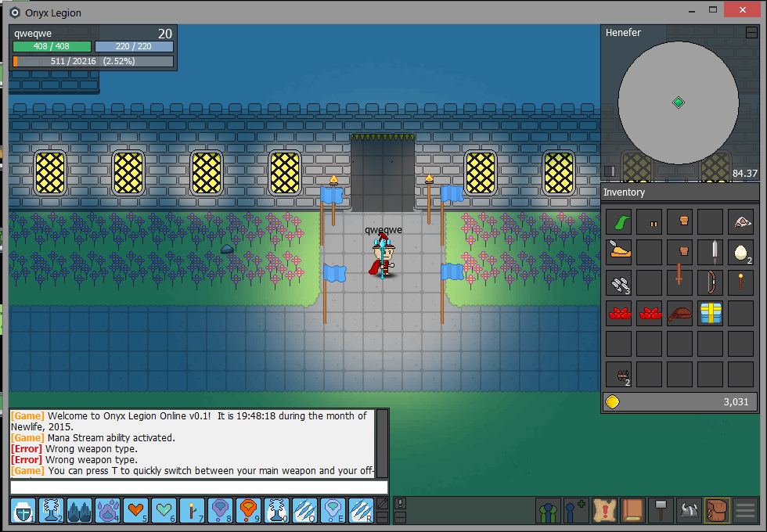The height and width of the screenshot is (532, 767).
Task: Minimize the Henefer minimap panel
Action: click(752, 33)
